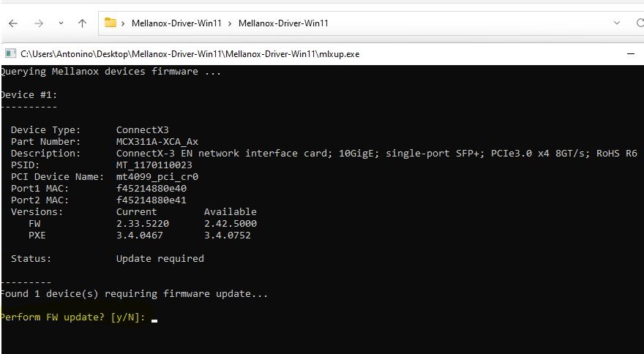Screen dimensions: 644x354
Task: Open address bar history dropdown
Action: 616,23
